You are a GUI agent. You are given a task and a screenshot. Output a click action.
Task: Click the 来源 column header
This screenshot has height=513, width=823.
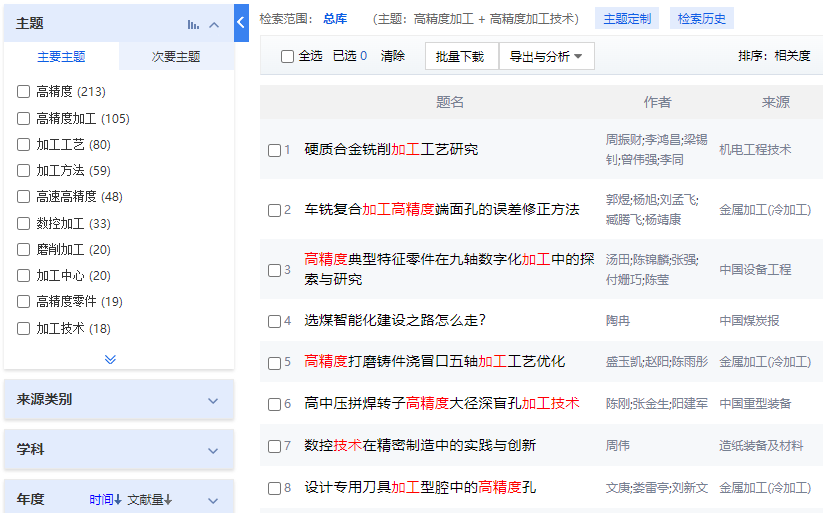[x=776, y=102]
